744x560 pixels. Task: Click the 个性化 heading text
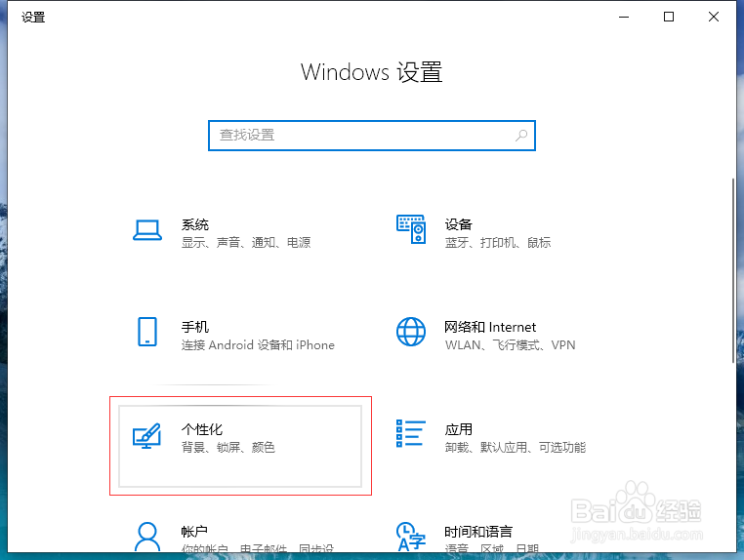(x=202, y=429)
